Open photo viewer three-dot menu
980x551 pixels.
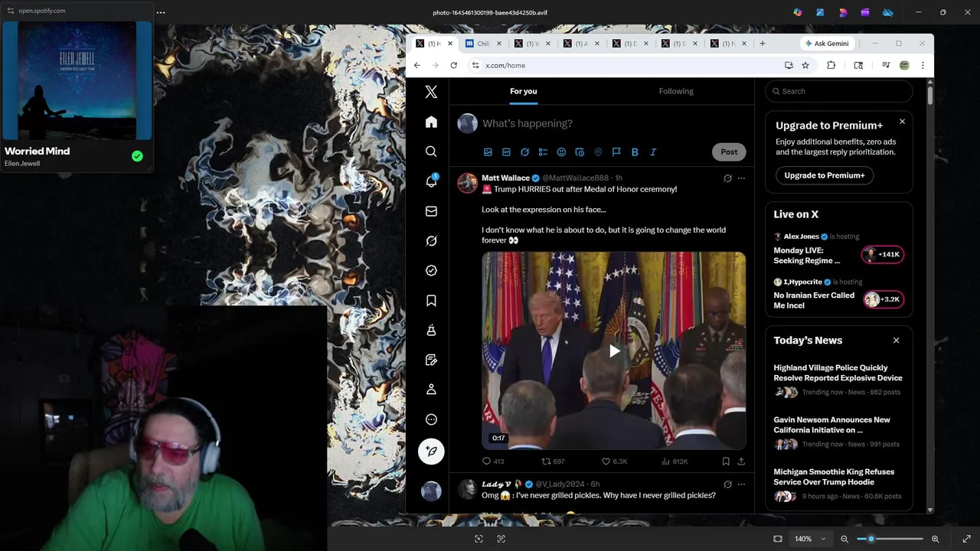[160, 12]
